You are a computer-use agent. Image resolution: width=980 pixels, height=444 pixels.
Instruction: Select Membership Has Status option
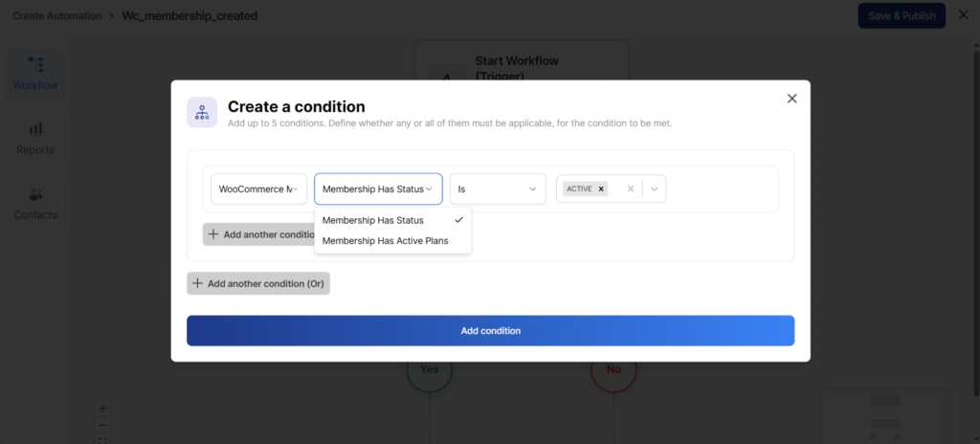pos(373,220)
